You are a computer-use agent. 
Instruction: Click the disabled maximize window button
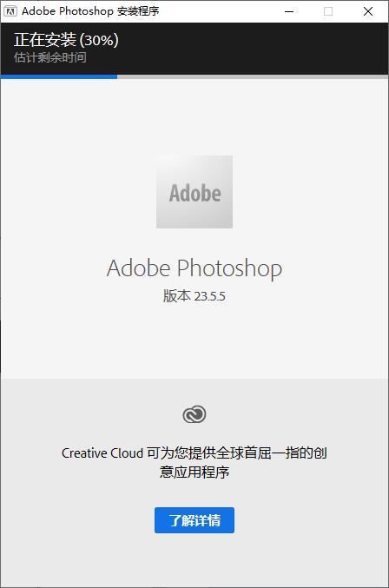(328, 11)
